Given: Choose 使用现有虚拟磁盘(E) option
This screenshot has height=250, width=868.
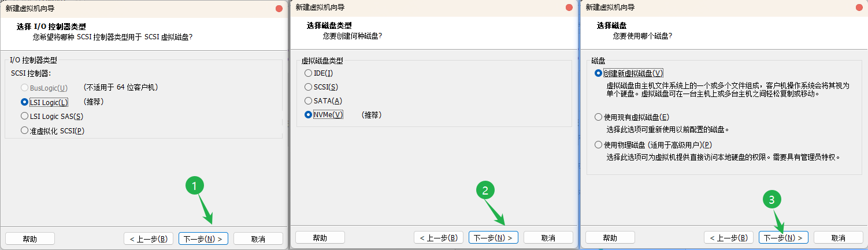Looking at the screenshot, I should click(x=598, y=117).
